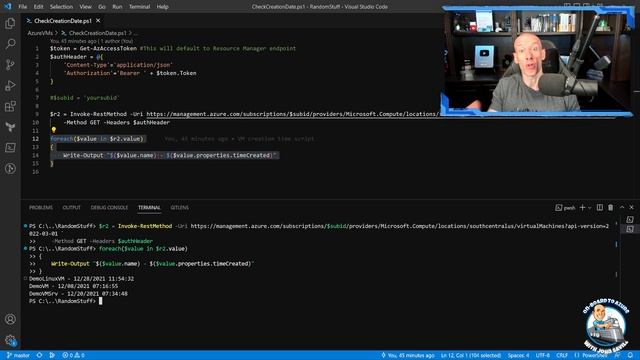
Task: Click 'Ln 12, Col 1' cursor position in status bar
Action: click(471, 356)
